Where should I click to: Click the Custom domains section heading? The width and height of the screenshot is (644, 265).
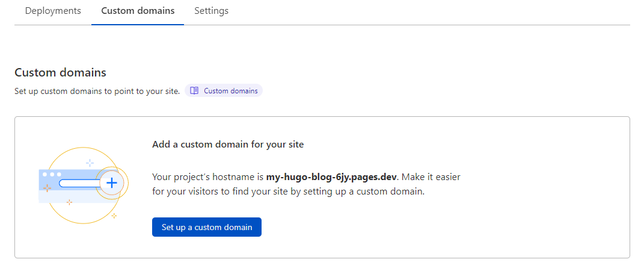pos(60,73)
